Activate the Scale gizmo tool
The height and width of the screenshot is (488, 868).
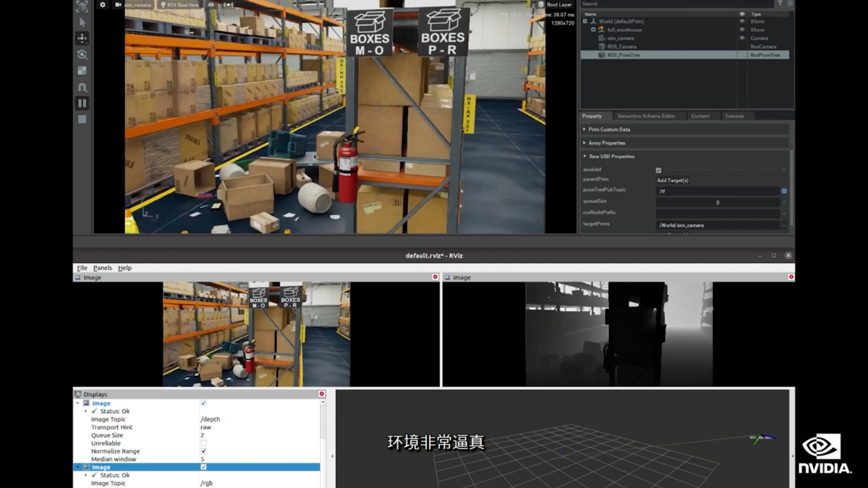pos(82,71)
